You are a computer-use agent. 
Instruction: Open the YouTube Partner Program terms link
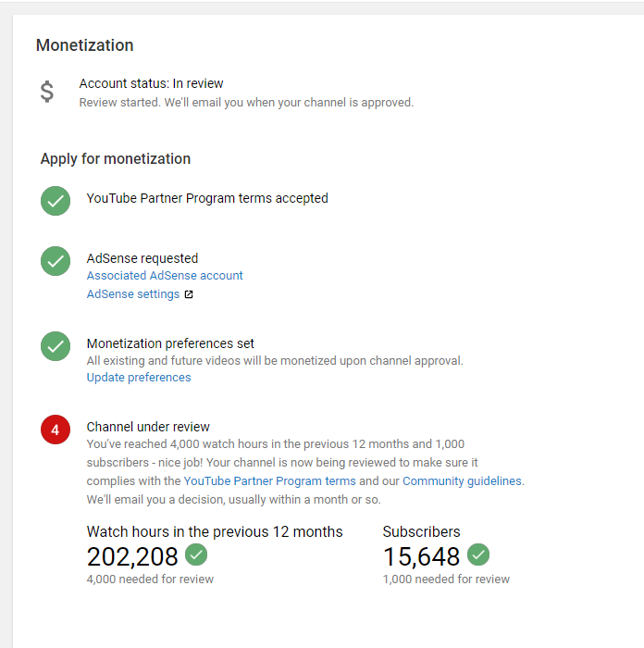270,481
